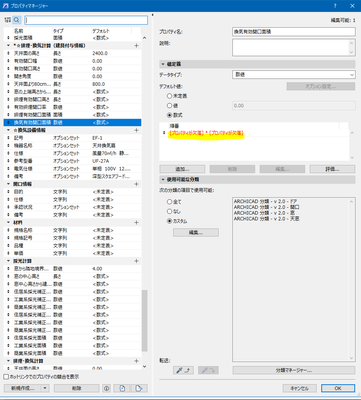This screenshot has height=400, width=361.
Task: Select the 値 default value radio
Action: [169, 106]
